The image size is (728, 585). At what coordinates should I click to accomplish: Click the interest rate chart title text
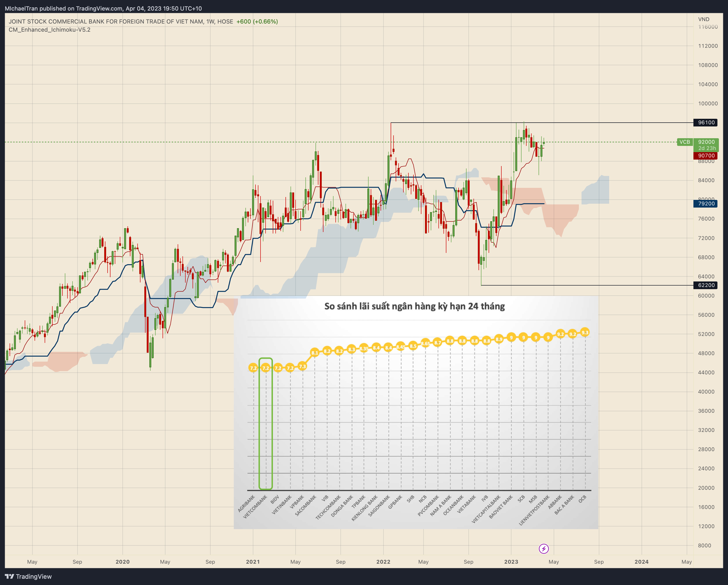[x=415, y=306]
